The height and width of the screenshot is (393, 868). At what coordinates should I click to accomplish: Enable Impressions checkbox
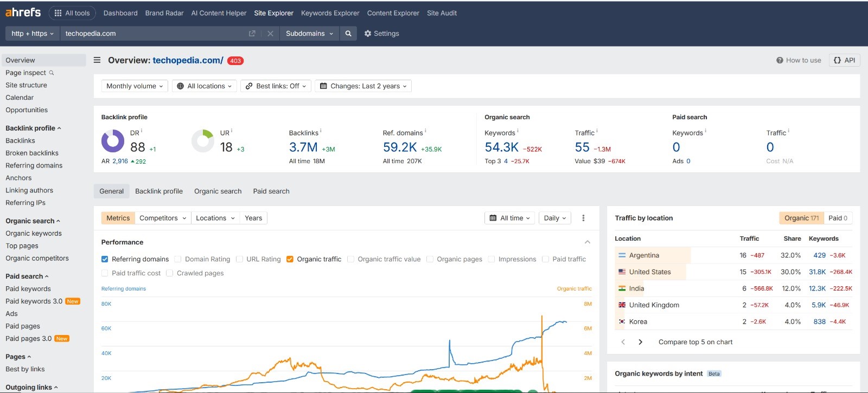pyautogui.click(x=492, y=259)
